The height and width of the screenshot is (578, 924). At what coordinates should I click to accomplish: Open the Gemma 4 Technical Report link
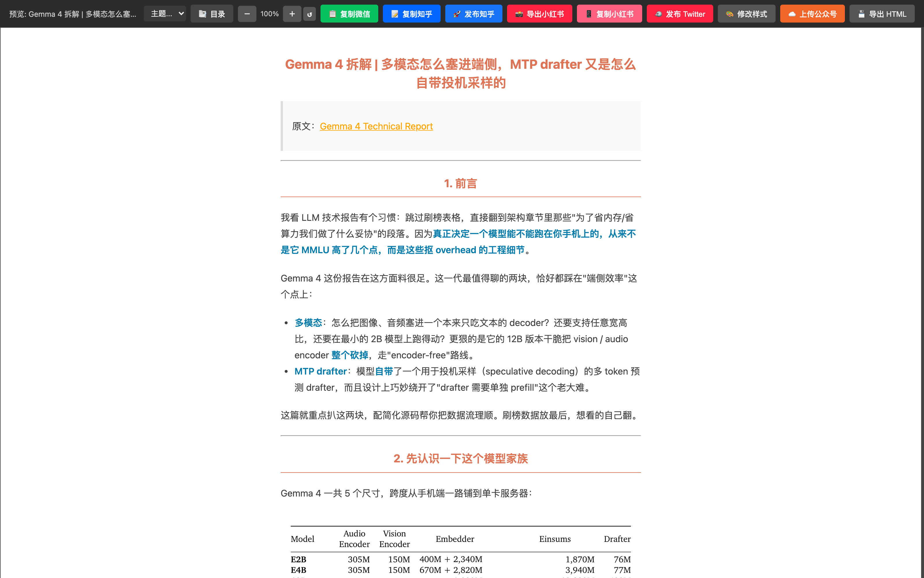click(x=376, y=126)
